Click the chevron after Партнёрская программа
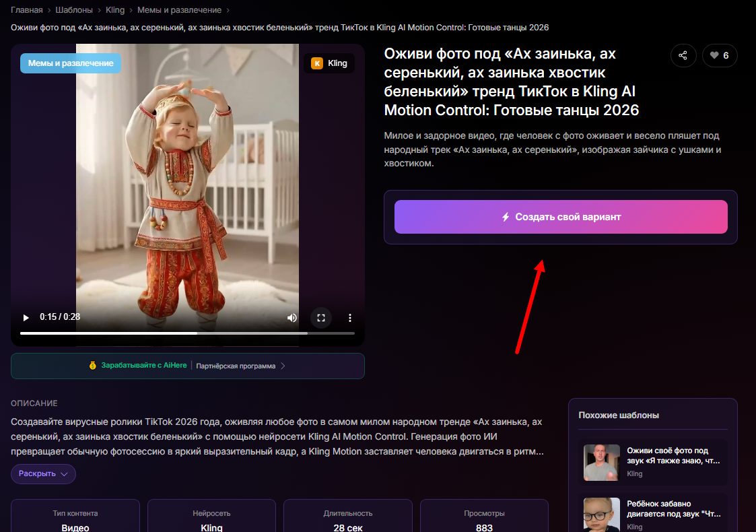Image resolution: width=756 pixels, height=532 pixels. click(x=283, y=366)
